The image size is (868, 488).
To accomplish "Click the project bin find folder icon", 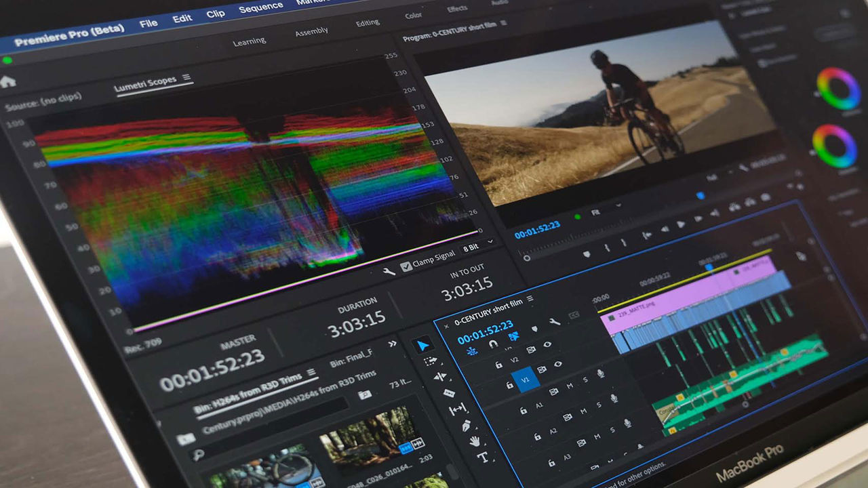I will point(365,394).
